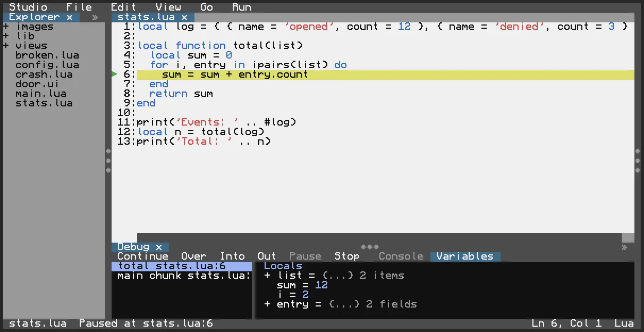Click the return sum line
This screenshot has height=332, width=644.
pyautogui.click(x=181, y=94)
